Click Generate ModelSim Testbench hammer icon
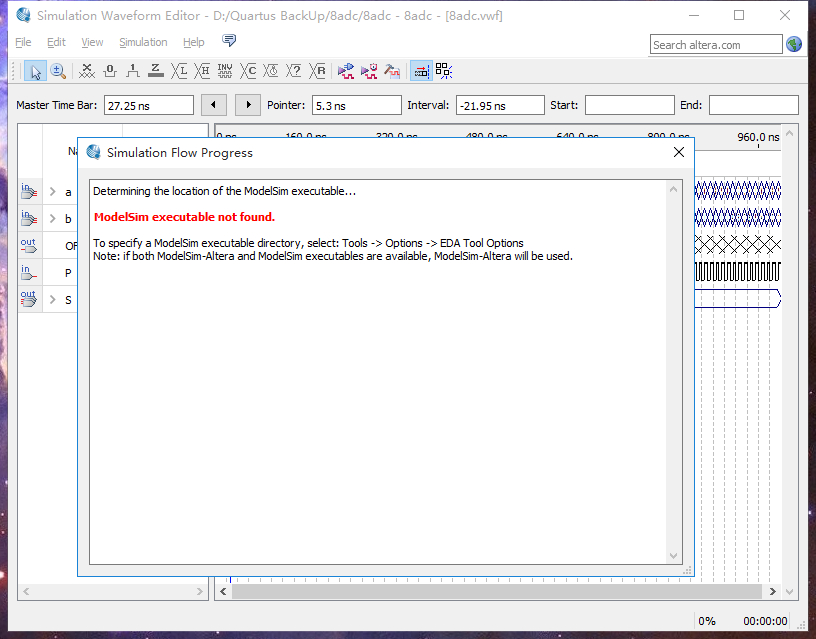The width and height of the screenshot is (816, 639). click(392, 71)
